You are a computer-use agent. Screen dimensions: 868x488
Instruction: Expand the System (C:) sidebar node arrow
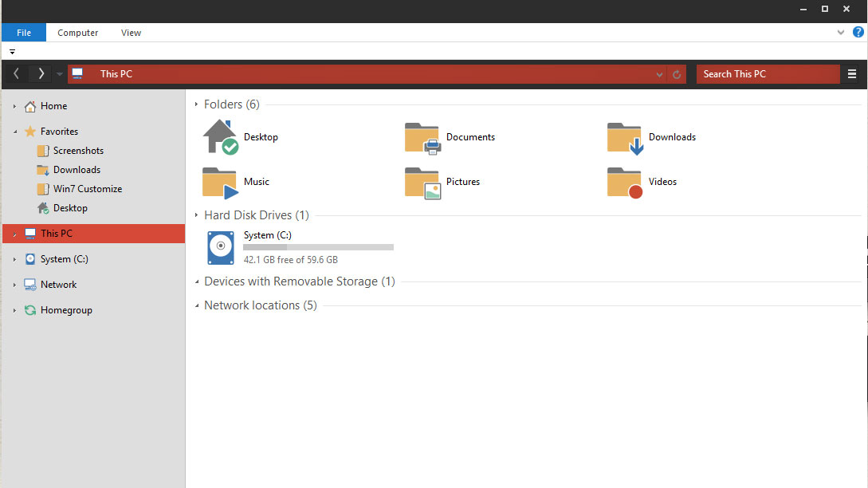pyautogui.click(x=15, y=259)
